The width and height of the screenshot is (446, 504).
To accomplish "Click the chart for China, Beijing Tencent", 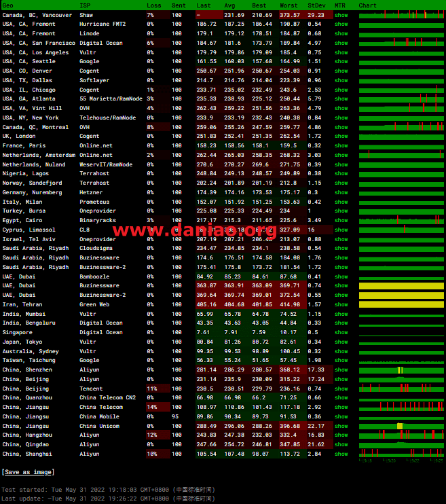I will [401, 389].
